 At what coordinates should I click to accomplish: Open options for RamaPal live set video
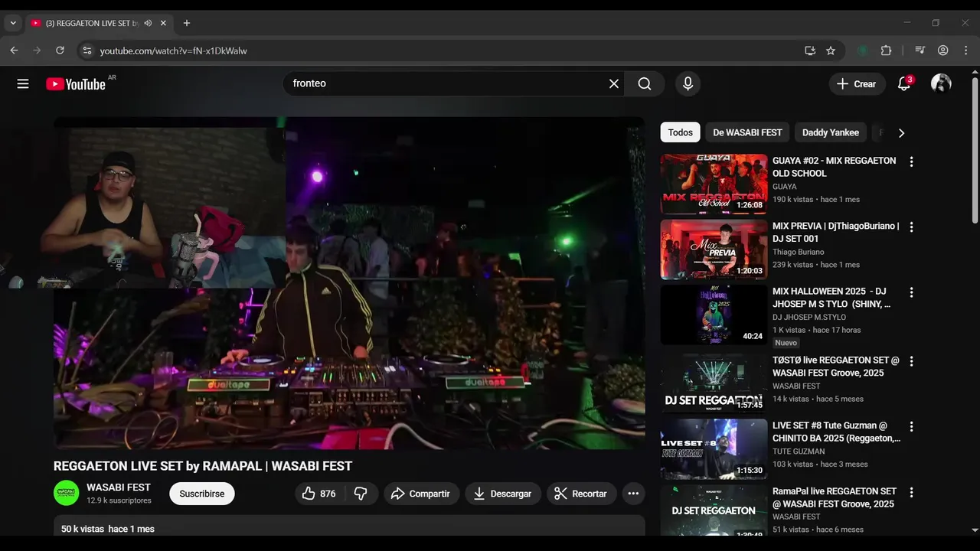click(x=911, y=492)
